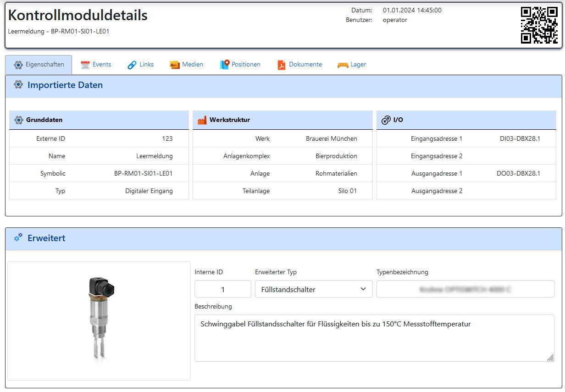Open the Lager tab
The image size is (565, 392).
coord(352,65)
